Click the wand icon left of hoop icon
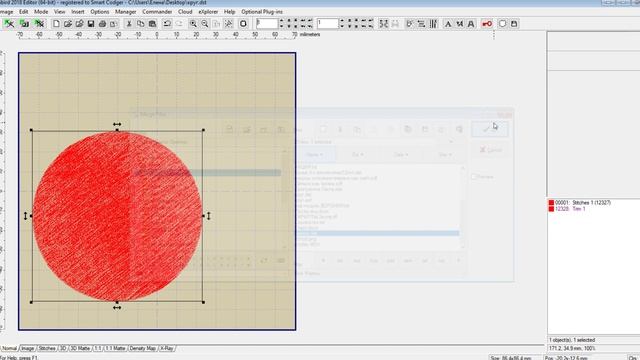Image resolution: width=640 pixels, height=360 pixels. point(229,24)
